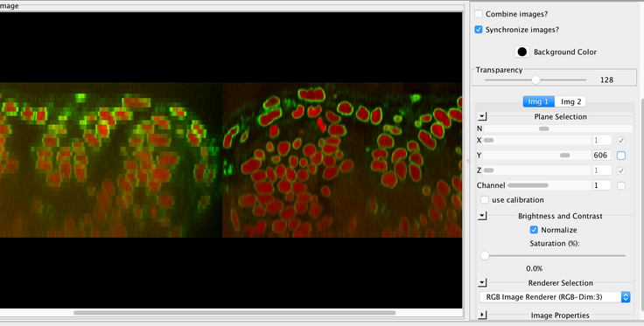
Task: Click the Transparency slider handle
Action: [x=535, y=80]
